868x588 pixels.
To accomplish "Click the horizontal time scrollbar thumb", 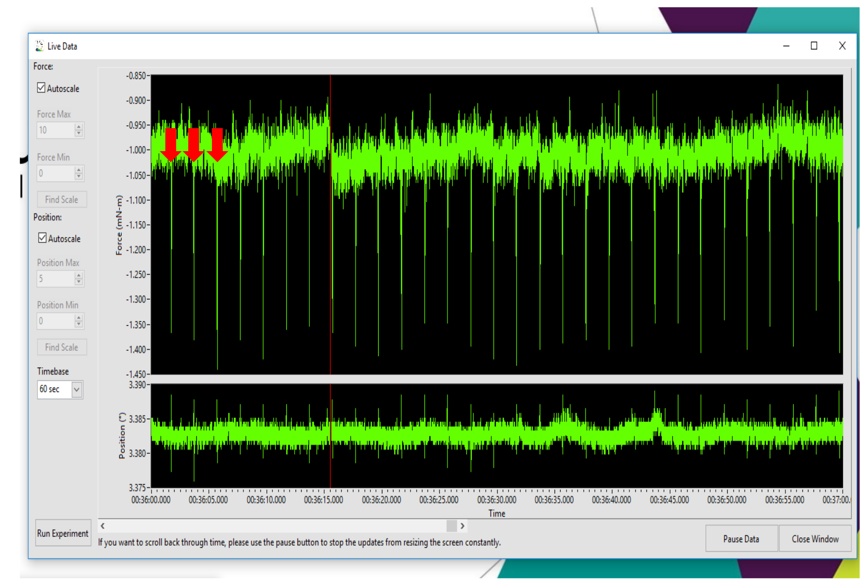I will 452,526.
